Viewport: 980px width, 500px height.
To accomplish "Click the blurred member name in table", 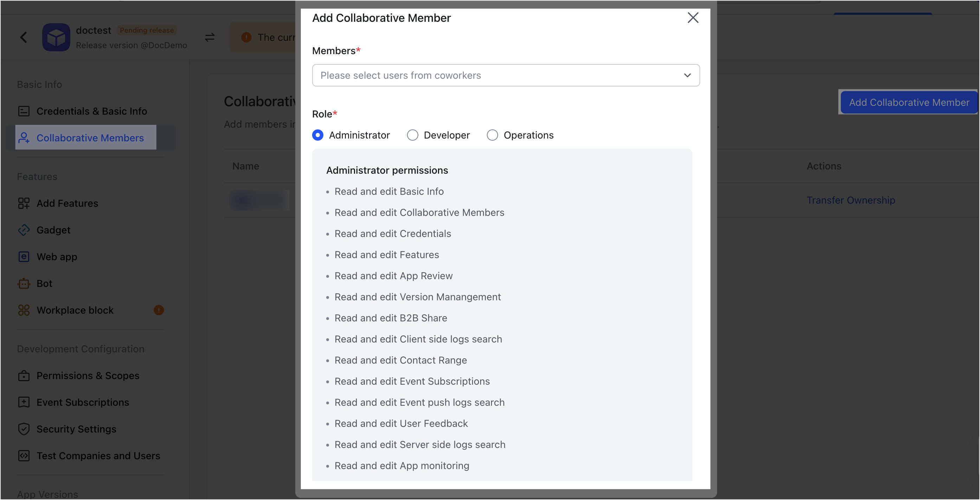I will pos(260,200).
